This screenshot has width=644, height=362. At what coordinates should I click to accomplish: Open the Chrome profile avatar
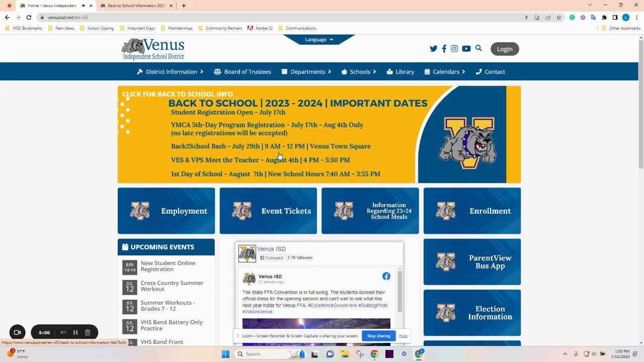click(626, 17)
